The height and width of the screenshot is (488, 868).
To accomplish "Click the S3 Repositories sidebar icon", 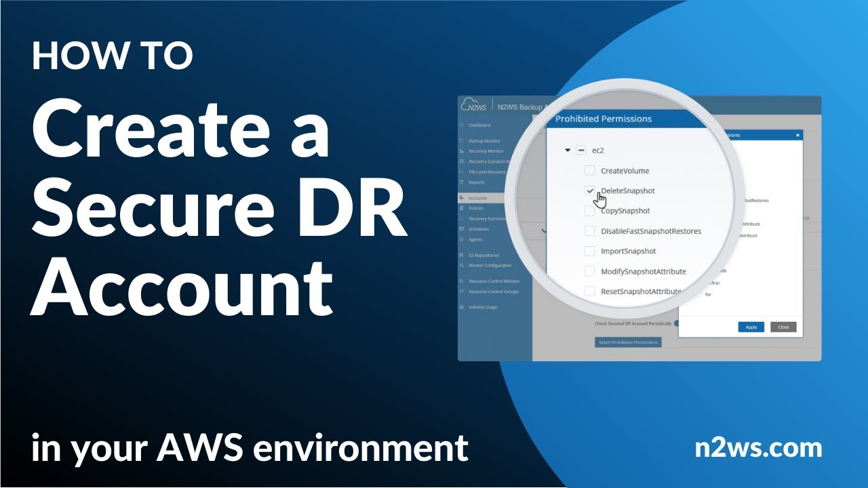I will tap(462, 255).
